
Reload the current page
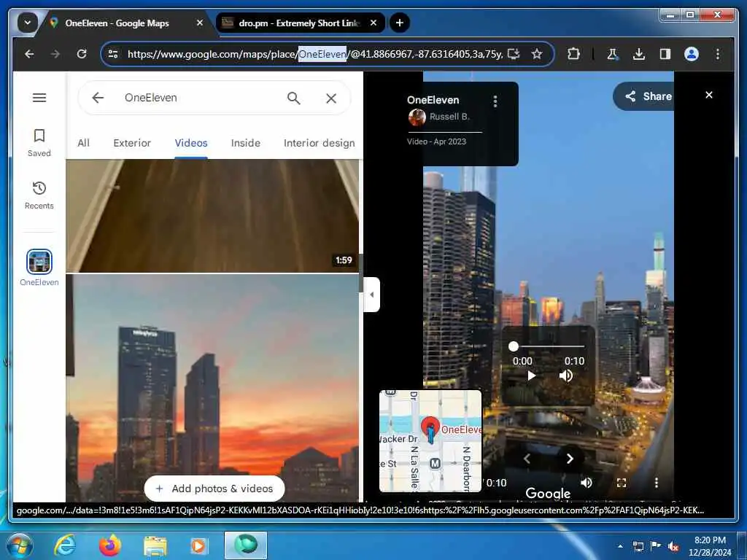pyautogui.click(x=82, y=54)
